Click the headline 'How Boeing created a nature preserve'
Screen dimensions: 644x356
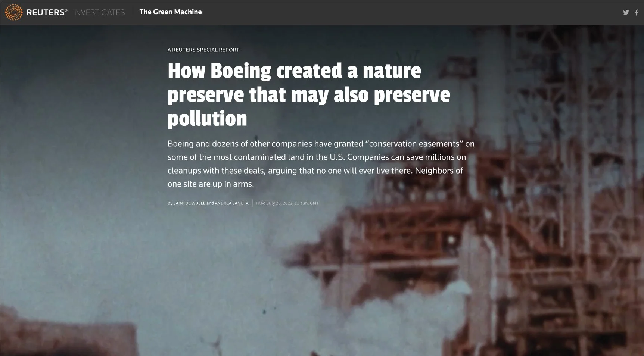(x=309, y=94)
